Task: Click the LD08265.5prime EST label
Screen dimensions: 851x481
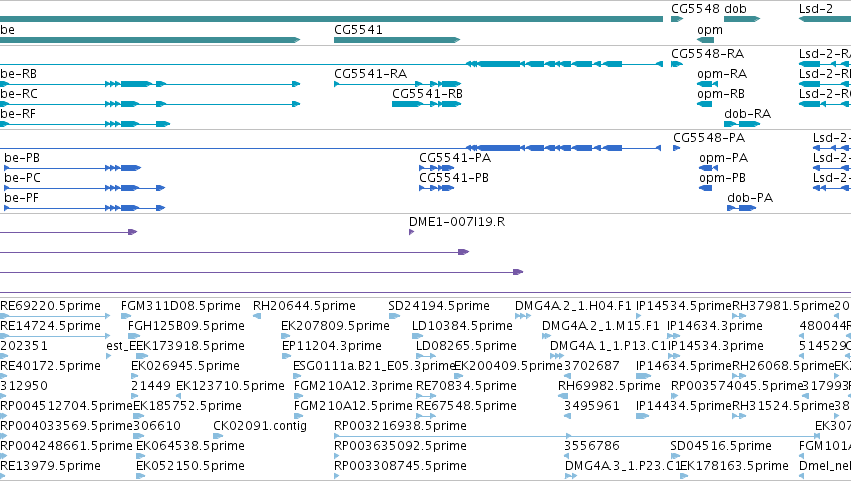Action: 466,346
